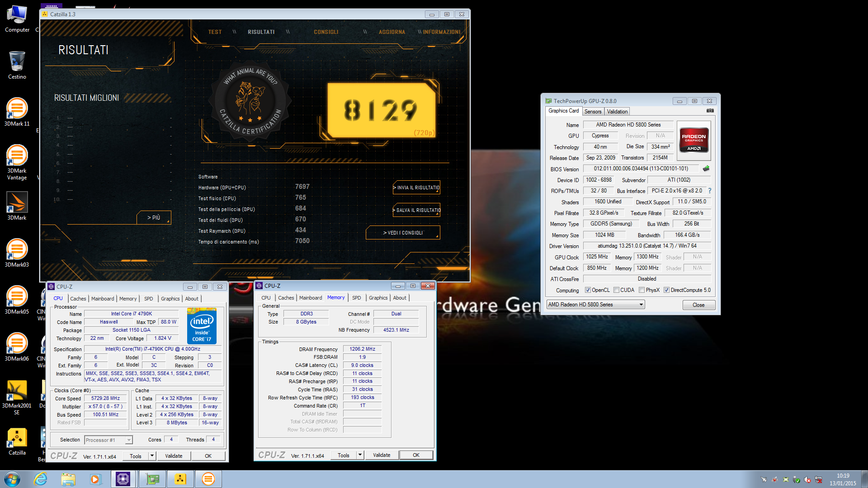This screenshot has height=488, width=868.
Task: Click the Core Speed 5729.28 MHz value
Action: 105,399
